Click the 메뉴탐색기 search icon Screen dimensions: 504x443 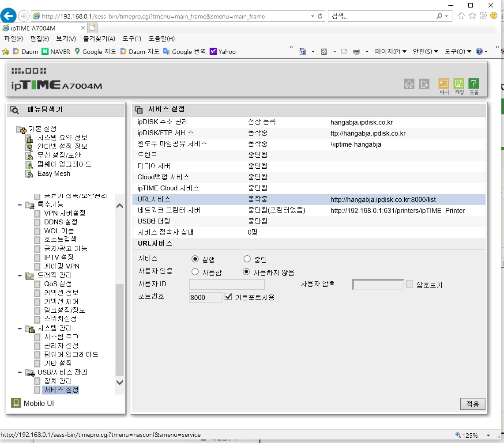pos(15,110)
